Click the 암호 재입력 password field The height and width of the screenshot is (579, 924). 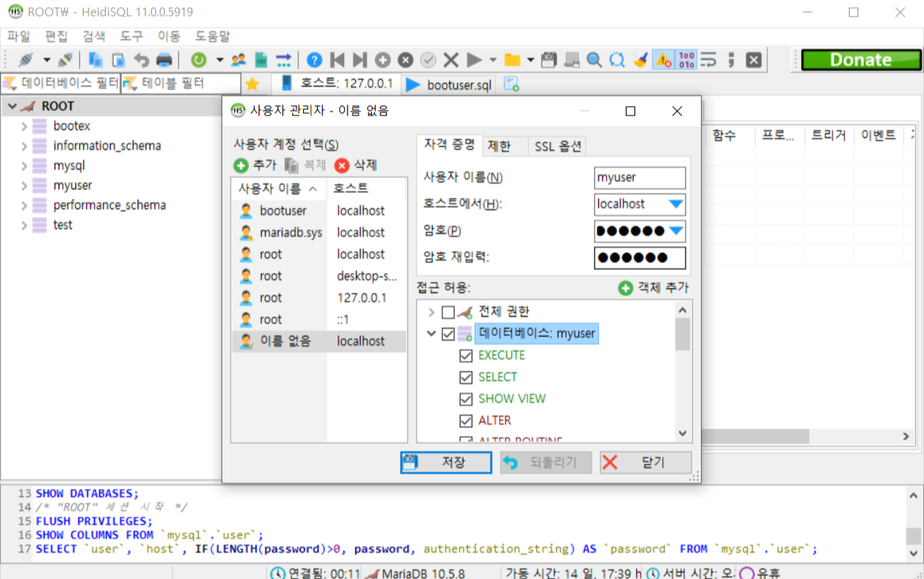[x=640, y=257]
